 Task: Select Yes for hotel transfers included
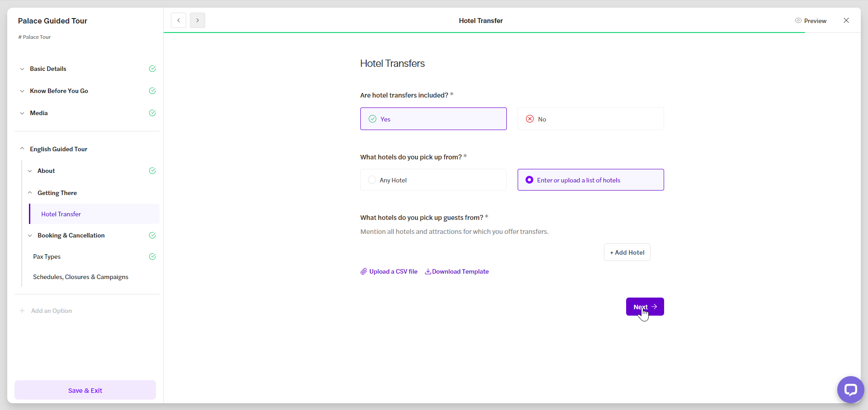[434, 119]
